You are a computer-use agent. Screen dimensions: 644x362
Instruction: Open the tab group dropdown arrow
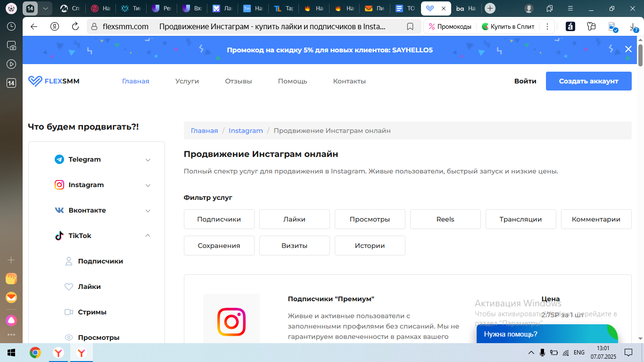45,8
